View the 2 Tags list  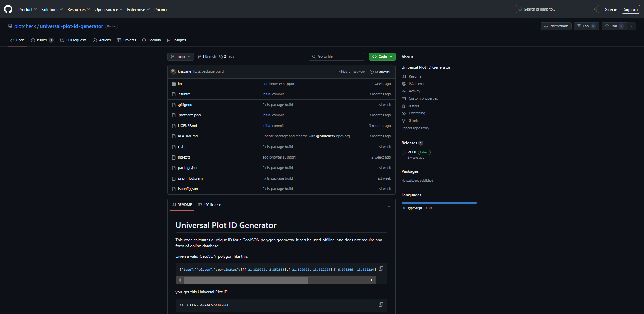[227, 57]
